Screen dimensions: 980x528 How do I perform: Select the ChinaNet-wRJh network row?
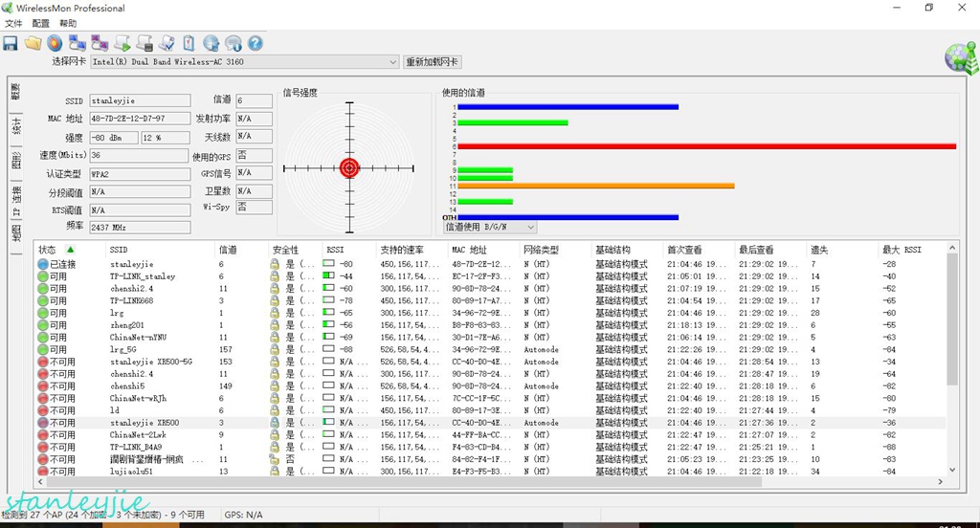coord(491,398)
